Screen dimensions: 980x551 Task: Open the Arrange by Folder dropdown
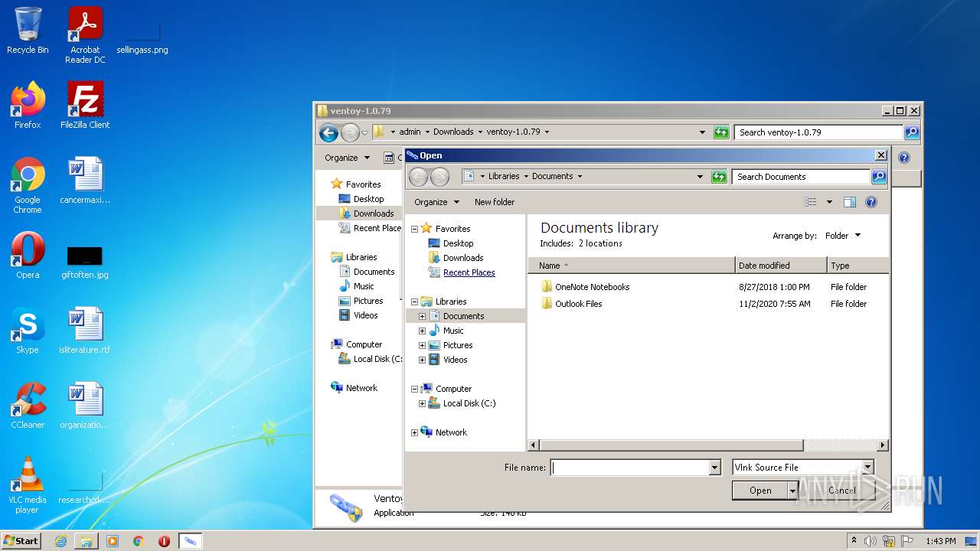pos(843,236)
